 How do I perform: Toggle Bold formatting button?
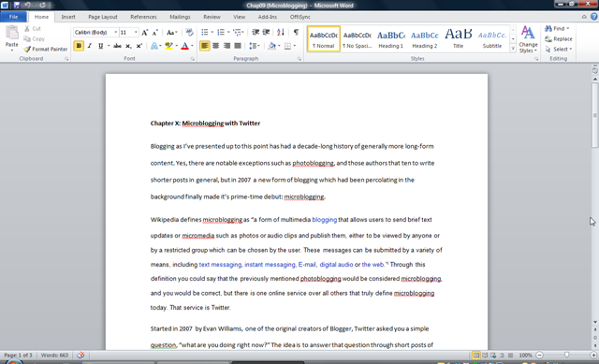[x=79, y=46]
